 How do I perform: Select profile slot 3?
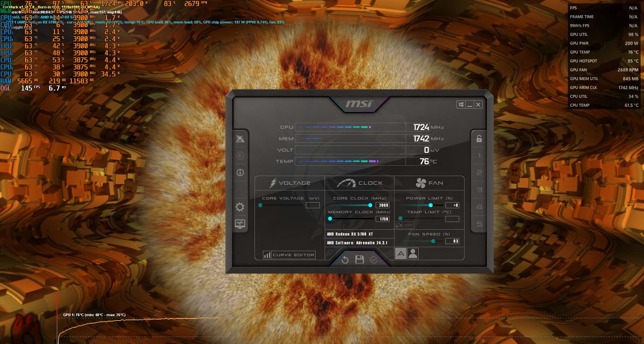(479, 190)
